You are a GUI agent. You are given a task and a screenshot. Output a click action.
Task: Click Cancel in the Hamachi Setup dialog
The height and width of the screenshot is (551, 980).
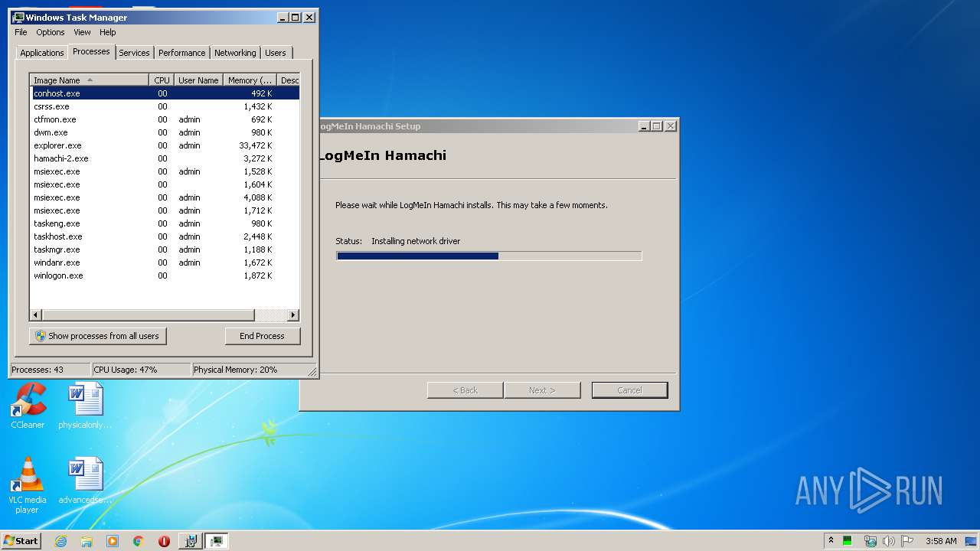(630, 390)
